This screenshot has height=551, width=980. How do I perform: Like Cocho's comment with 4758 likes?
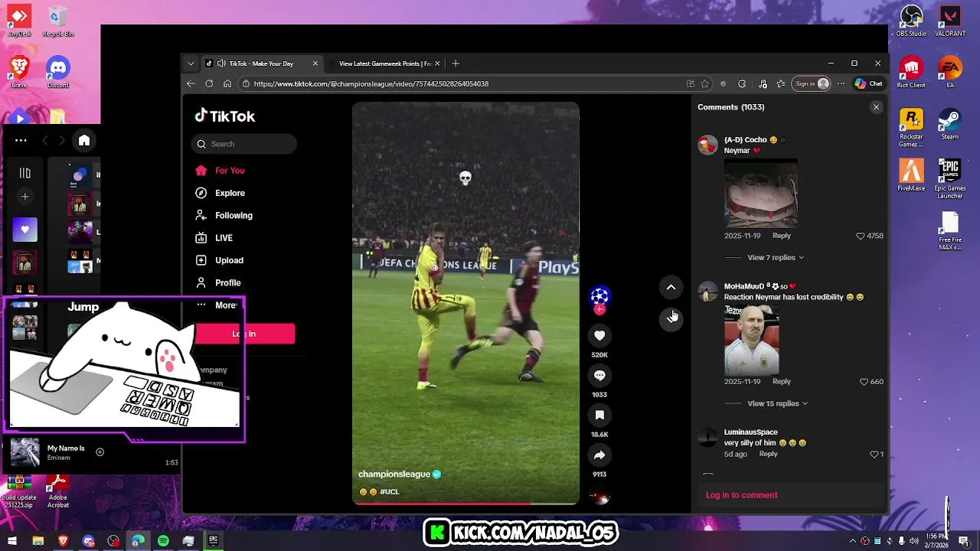pos(860,236)
